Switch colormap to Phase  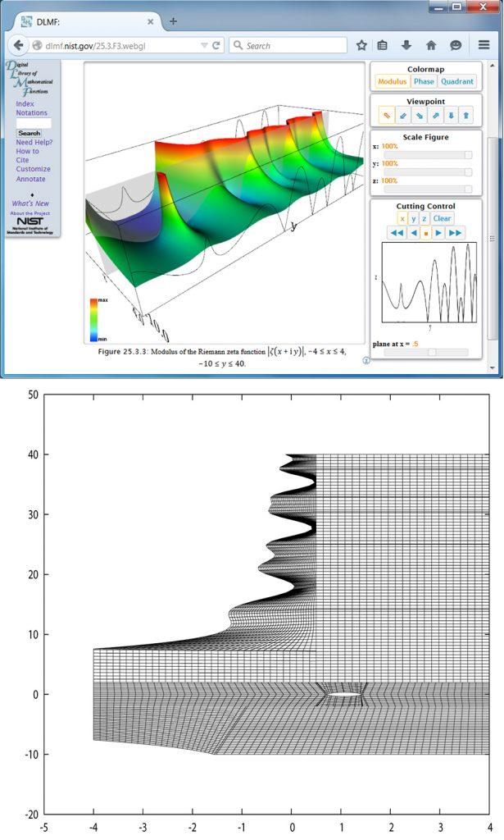[424, 82]
